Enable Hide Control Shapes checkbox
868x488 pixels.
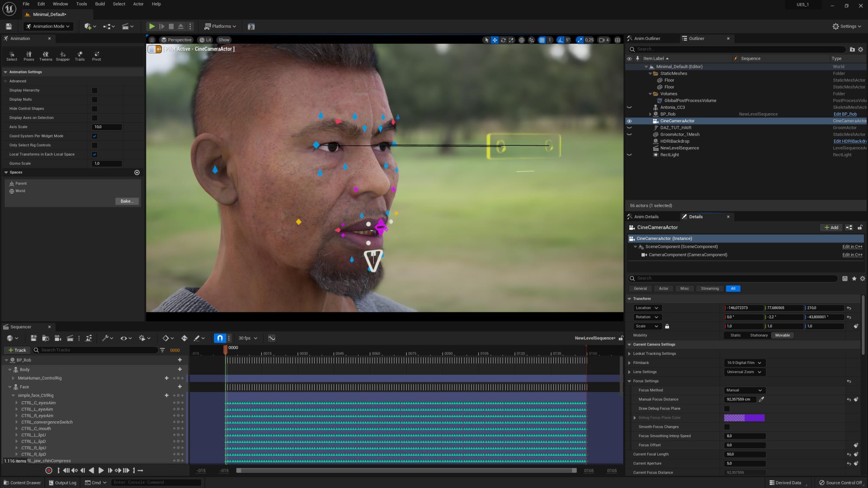tap(95, 108)
